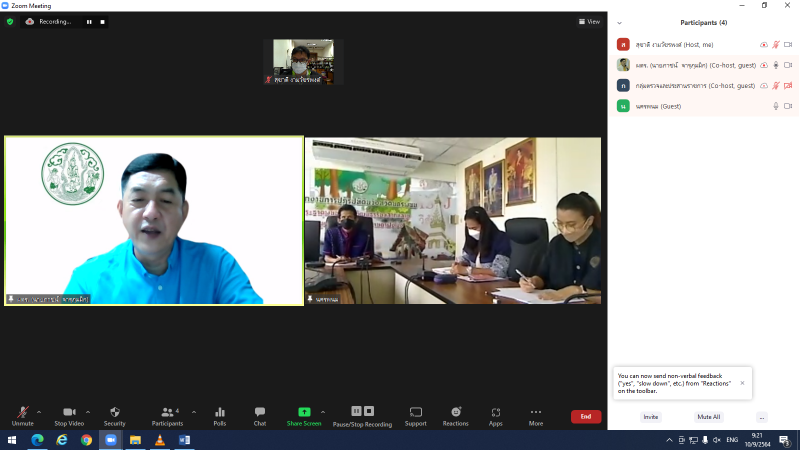Screen dimensions: 800x450
Task: End the meeting
Action: [586, 417]
